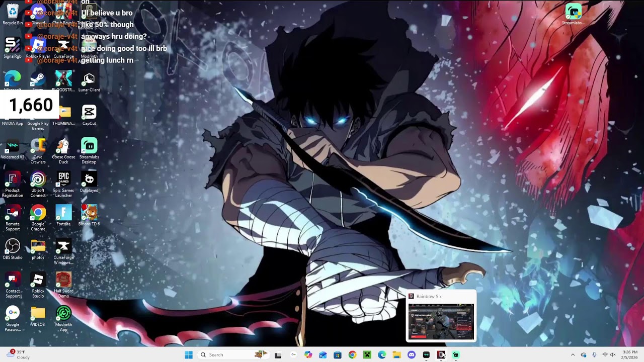Open Microsoft Edge on the taskbar
Viewport: 644px width, 362px height.
382,355
